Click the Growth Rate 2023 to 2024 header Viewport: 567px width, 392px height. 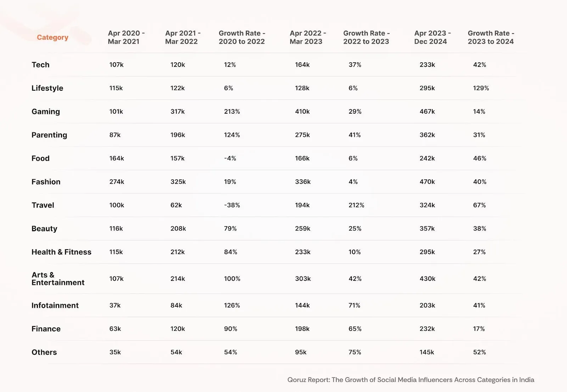(x=491, y=37)
